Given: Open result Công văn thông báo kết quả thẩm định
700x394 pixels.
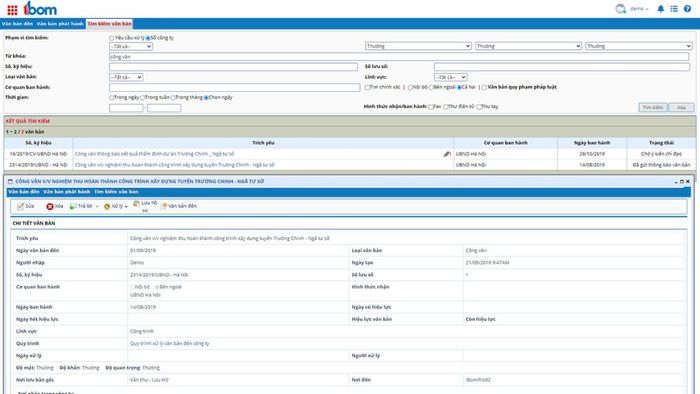Looking at the screenshot, I should tap(154, 154).
